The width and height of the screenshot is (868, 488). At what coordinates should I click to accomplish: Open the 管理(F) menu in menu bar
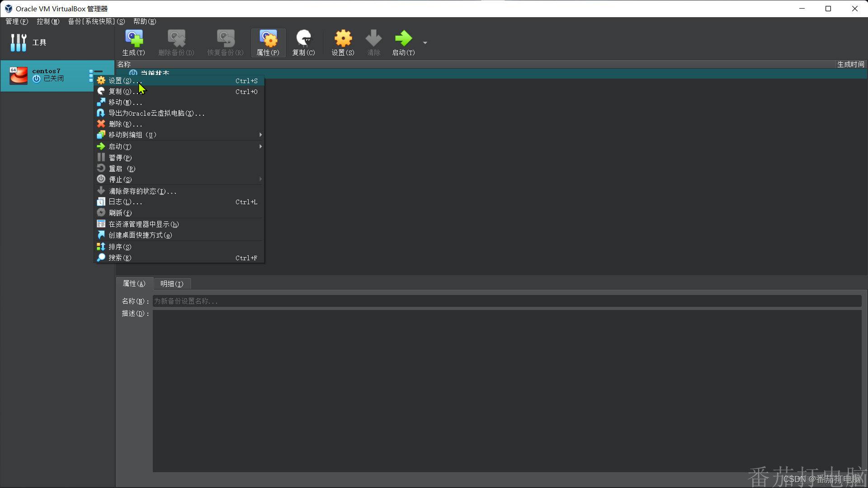17,22
